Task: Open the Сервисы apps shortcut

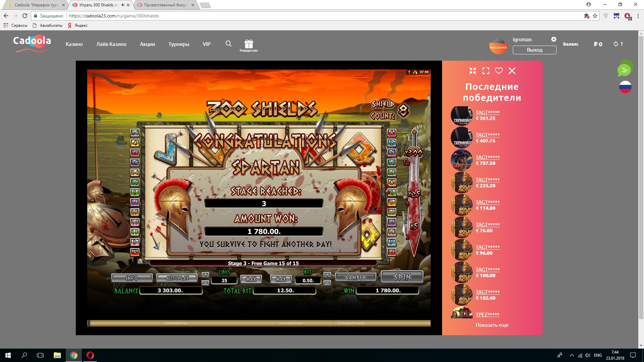Action: click(x=15, y=25)
